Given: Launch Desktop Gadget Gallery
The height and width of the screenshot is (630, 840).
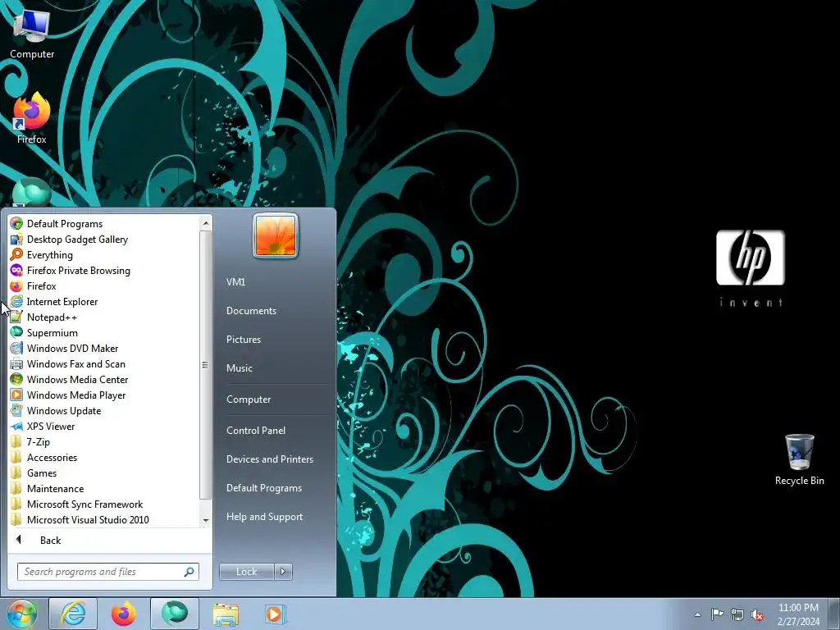Looking at the screenshot, I should 104,240.
